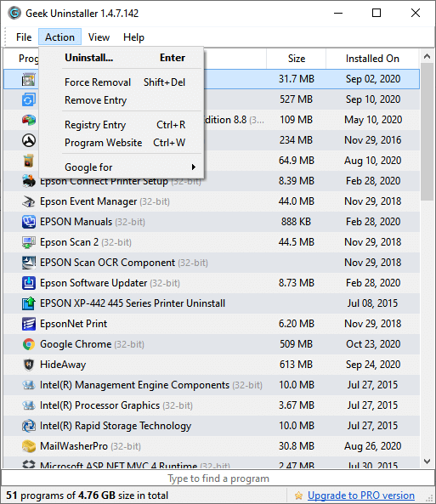Select the Epson Event Manager row text

[105, 201]
